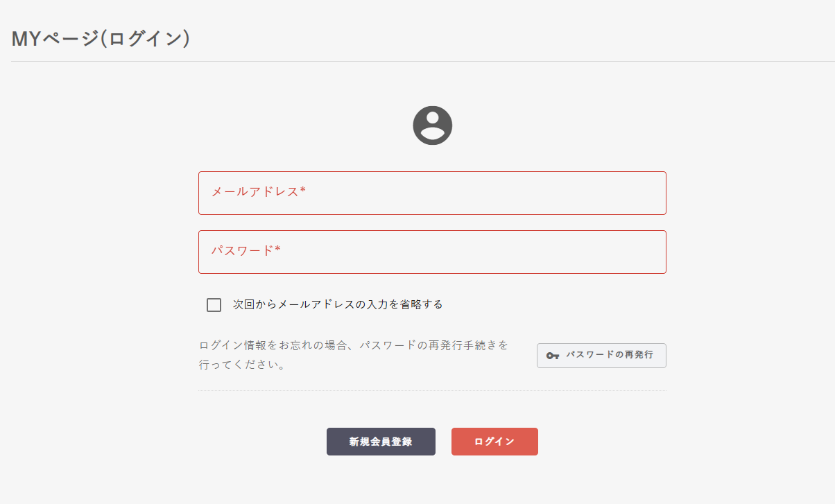835x504 pixels.
Task: Click the horizontal line under the page title
Action: point(417,62)
